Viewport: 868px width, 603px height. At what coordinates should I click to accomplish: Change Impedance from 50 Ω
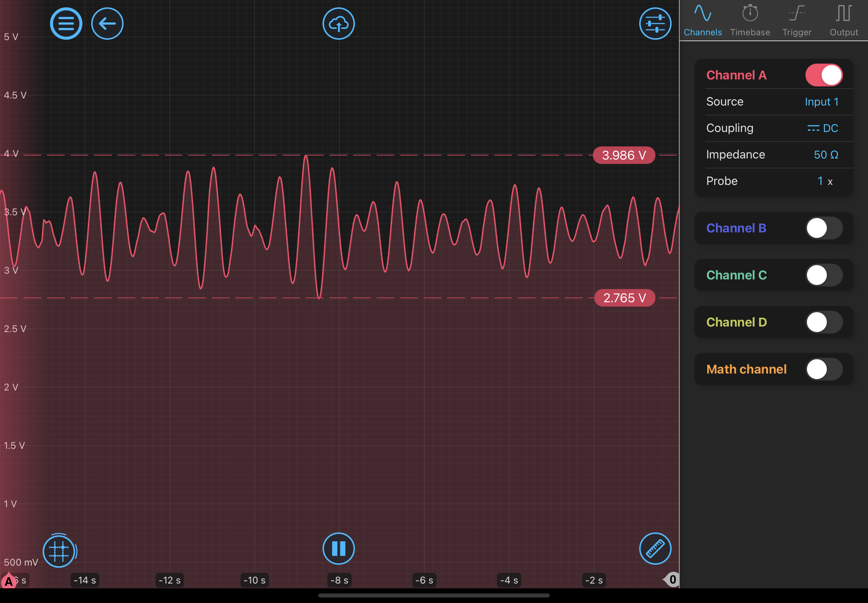click(x=826, y=154)
